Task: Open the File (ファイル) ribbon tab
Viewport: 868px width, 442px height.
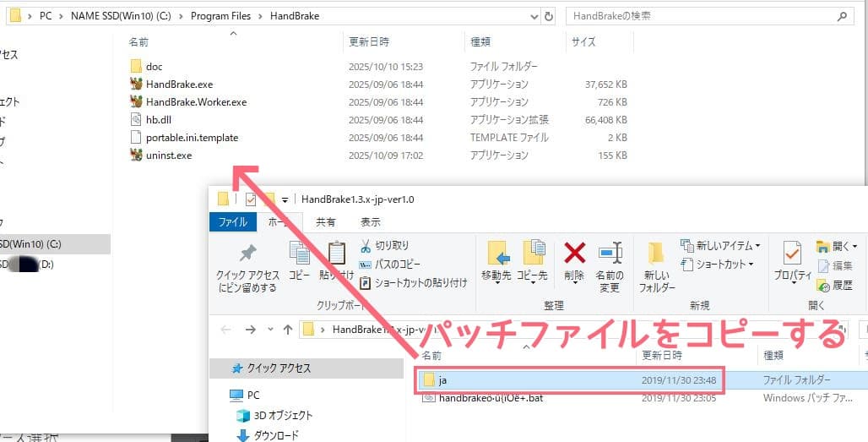Action: [233, 222]
